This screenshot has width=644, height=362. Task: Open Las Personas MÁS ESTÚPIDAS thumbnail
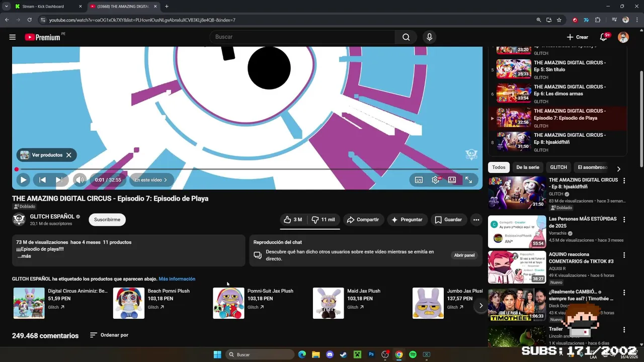pos(517,232)
